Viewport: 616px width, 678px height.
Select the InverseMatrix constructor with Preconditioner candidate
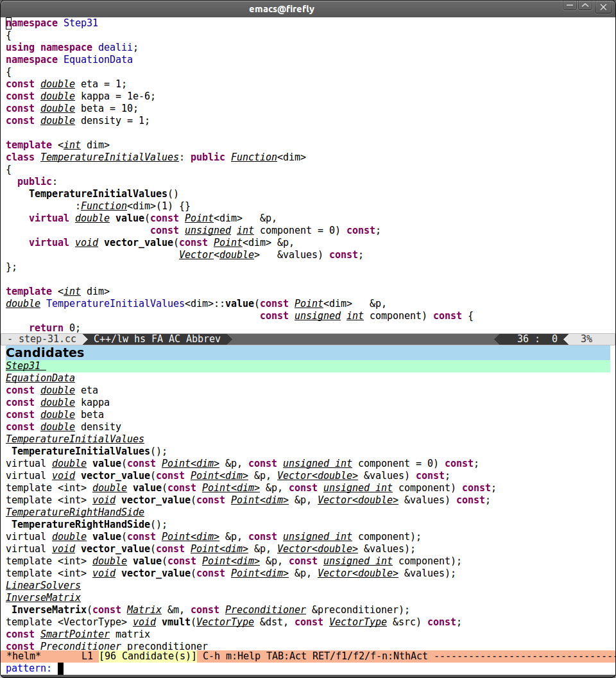210,610
